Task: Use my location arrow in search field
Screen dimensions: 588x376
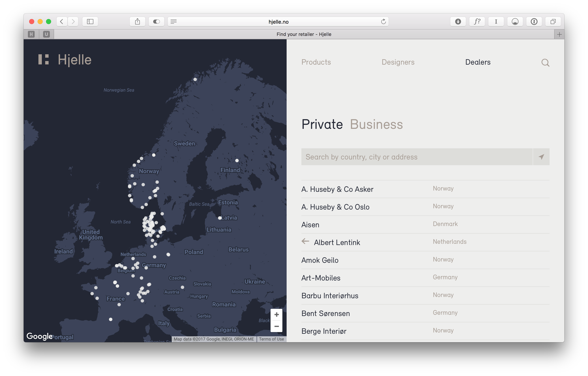Action: (x=541, y=157)
